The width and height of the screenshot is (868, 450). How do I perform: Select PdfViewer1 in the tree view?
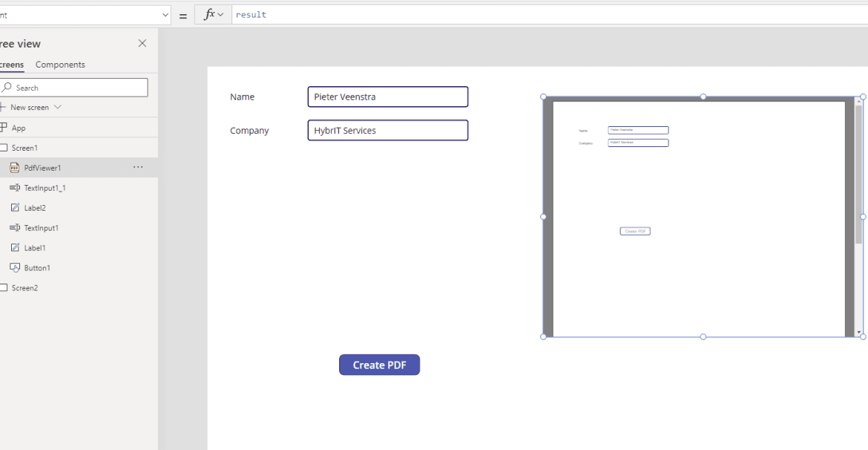click(x=79, y=167)
